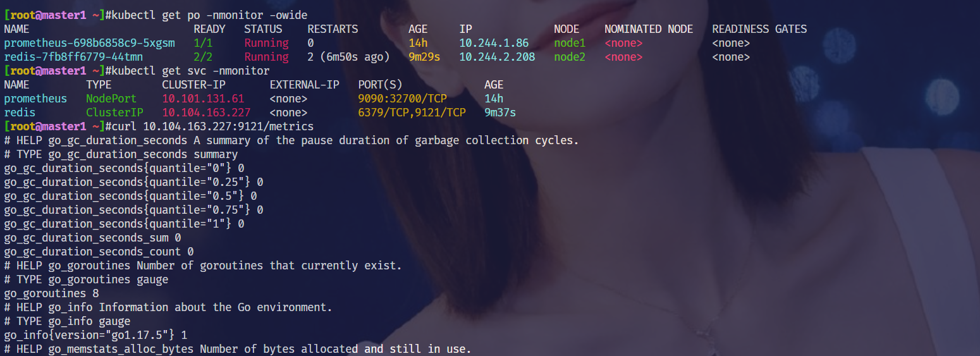980x356 pixels.
Task: Select pod name redis-7fb8ff6779-44tmn
Action: [73, 57]
